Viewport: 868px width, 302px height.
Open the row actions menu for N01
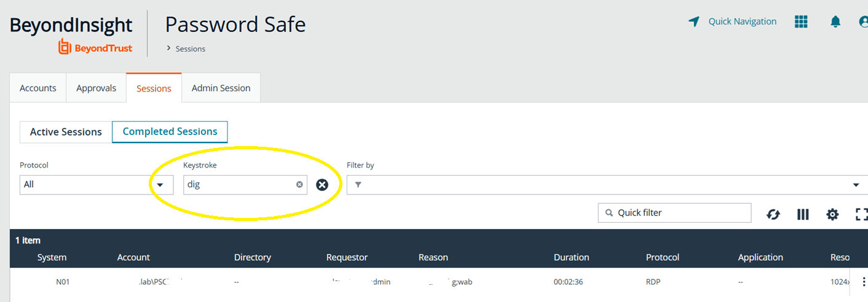[863, 282]
